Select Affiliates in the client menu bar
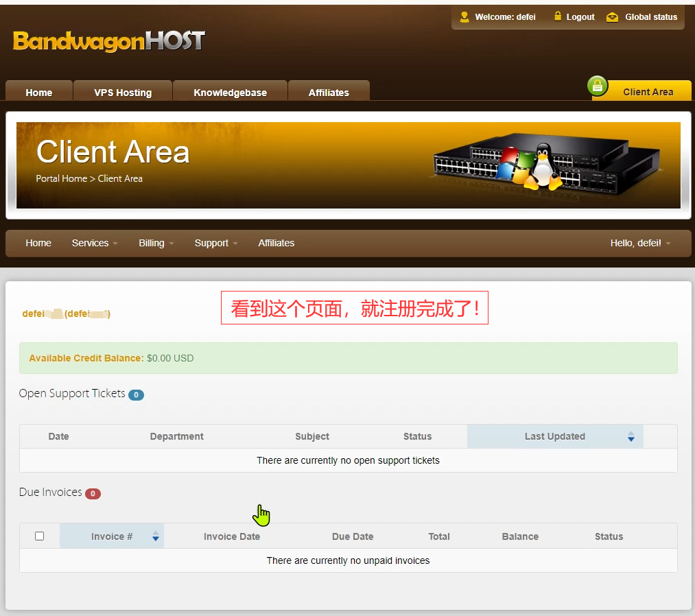695x616 pixels. (276, 243)
